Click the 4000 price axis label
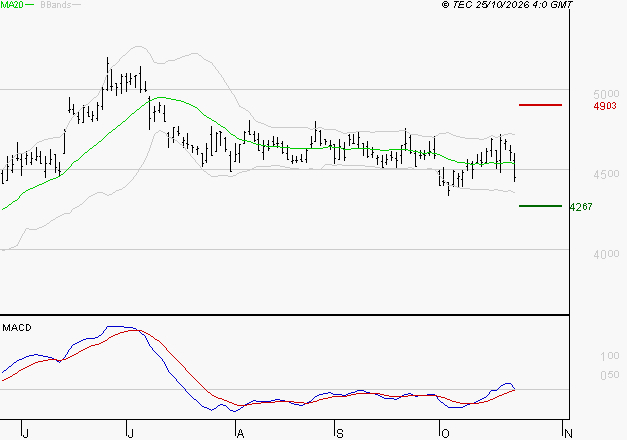The image size is (627, 440). [x=606, y=254]
